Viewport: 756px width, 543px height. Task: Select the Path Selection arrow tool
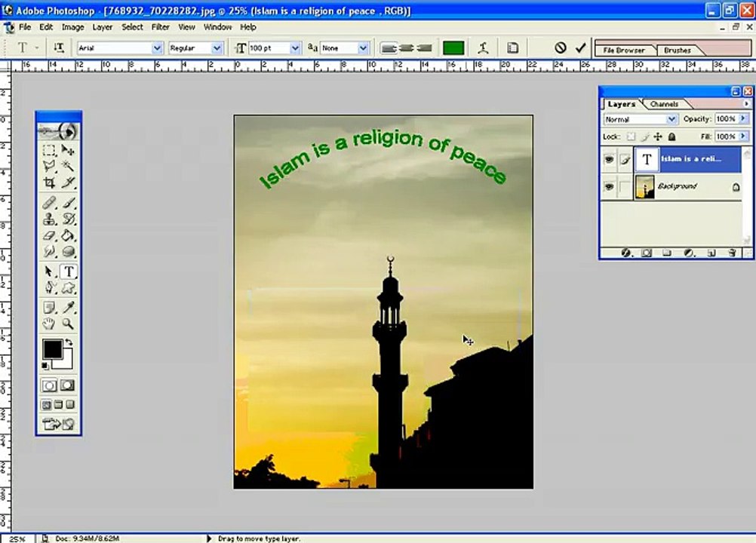click(x=49, y=271)
